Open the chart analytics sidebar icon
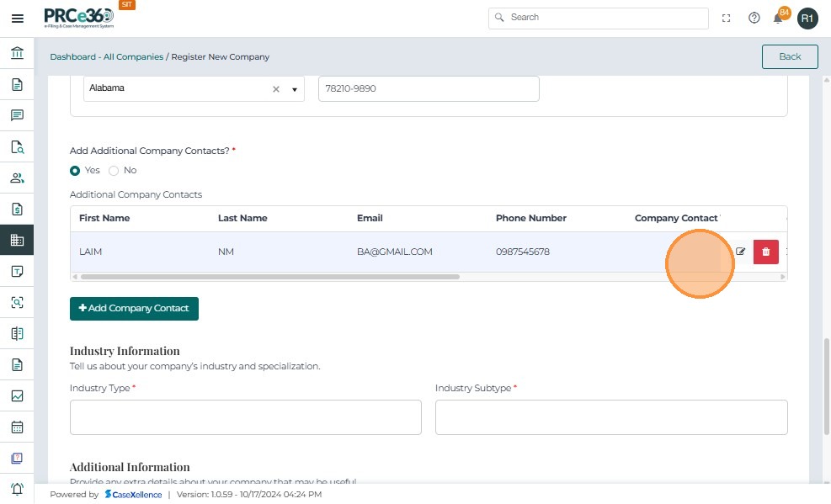This screenshot has height=504, width=831. (17, 395)
